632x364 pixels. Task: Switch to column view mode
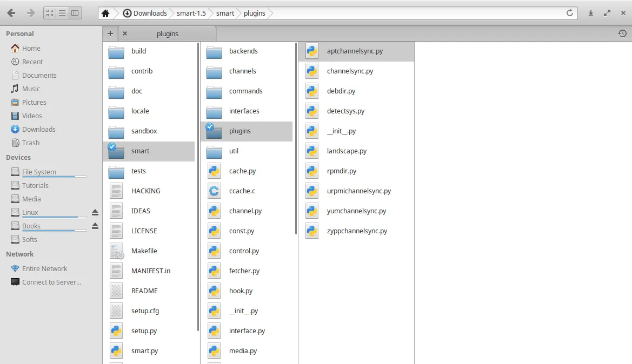pos(75,13)
